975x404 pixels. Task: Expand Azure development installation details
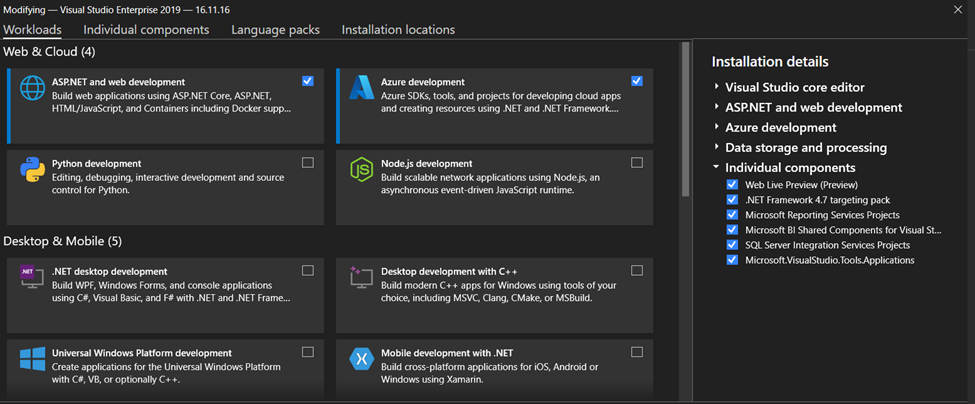coord(716,127)
